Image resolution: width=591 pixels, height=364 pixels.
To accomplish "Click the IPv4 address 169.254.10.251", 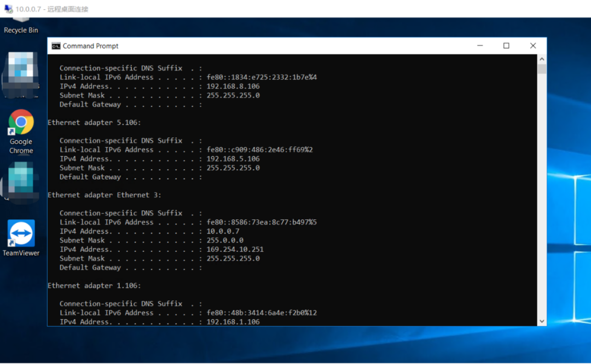I will 235,250.
